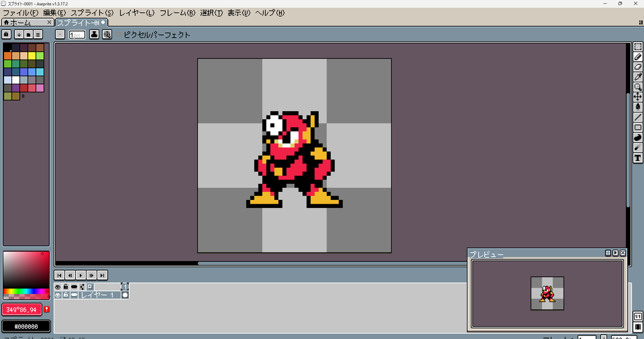Go to the next frame
Screen dimensions: 644x339
tap(92, 275)
